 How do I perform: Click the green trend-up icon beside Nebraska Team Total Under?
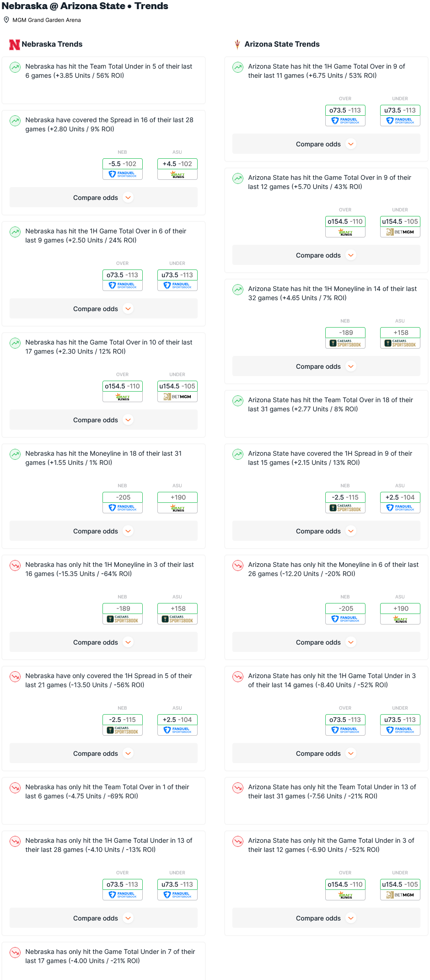click(15, 68)
